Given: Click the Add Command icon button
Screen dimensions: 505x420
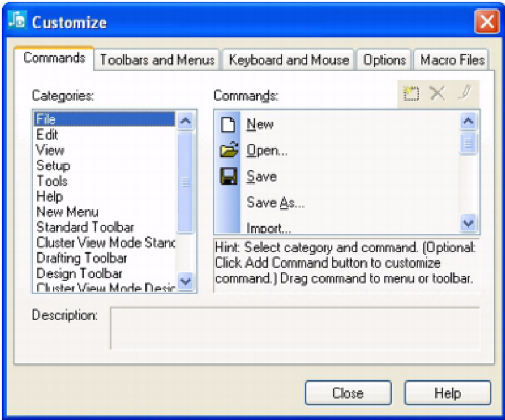Looking at the screenshot, I should click(x=412, y=95).
